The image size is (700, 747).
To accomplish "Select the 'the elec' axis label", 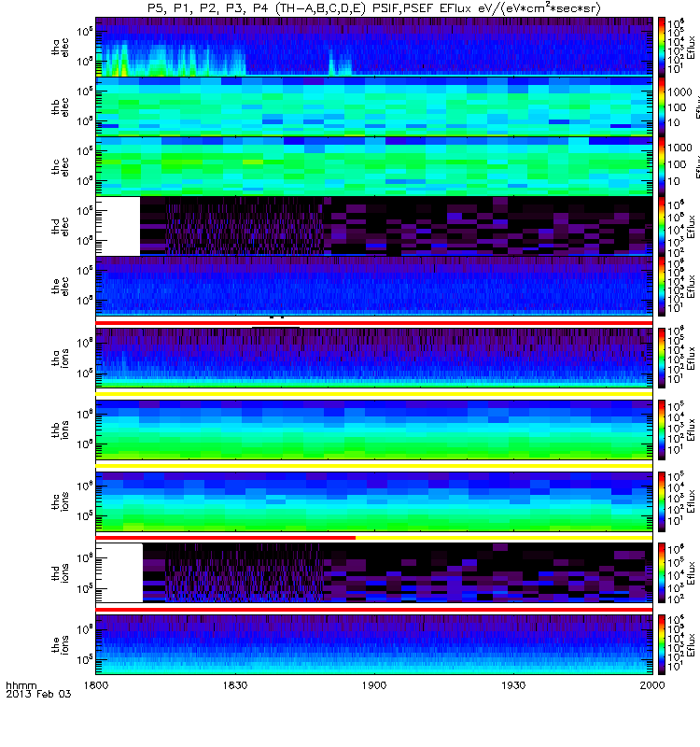I will [61, 287].
